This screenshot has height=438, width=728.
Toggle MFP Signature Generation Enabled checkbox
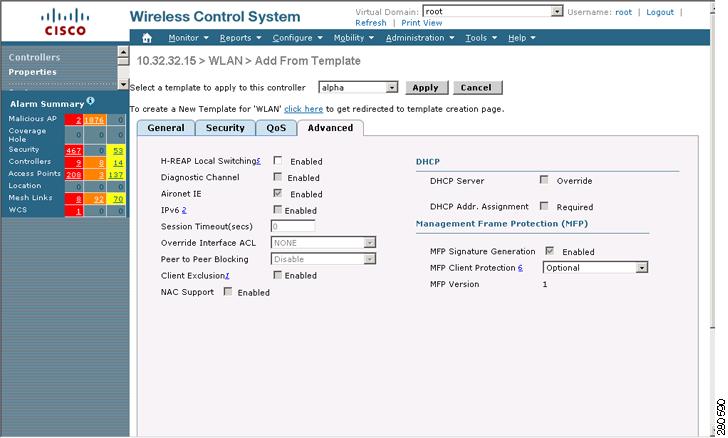[550, 251]
